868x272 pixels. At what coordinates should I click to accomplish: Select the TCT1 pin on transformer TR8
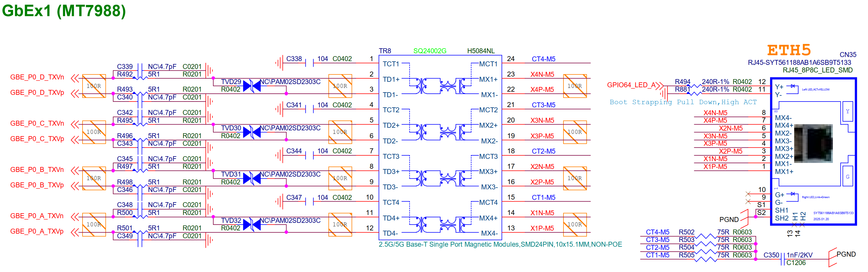tap(391, 64)
